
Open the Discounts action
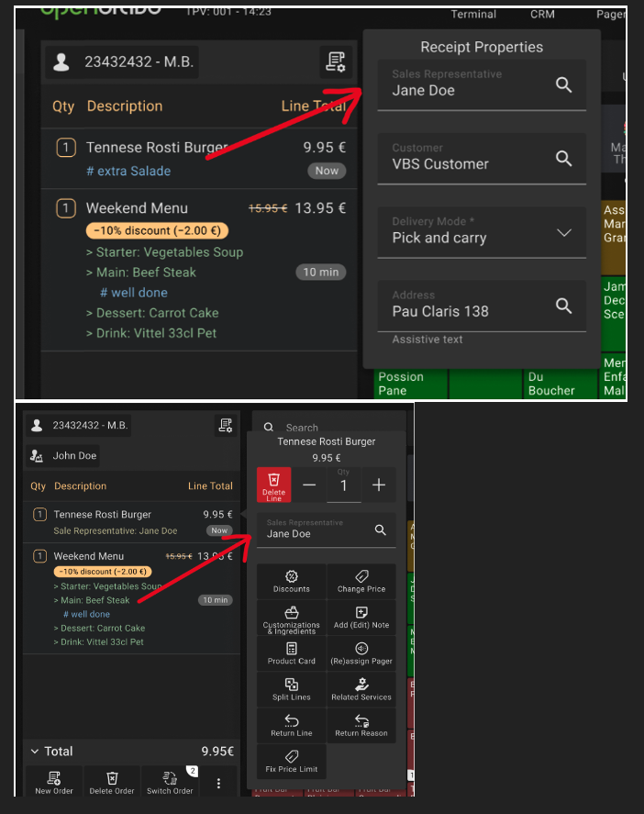[x=292, y=582]
